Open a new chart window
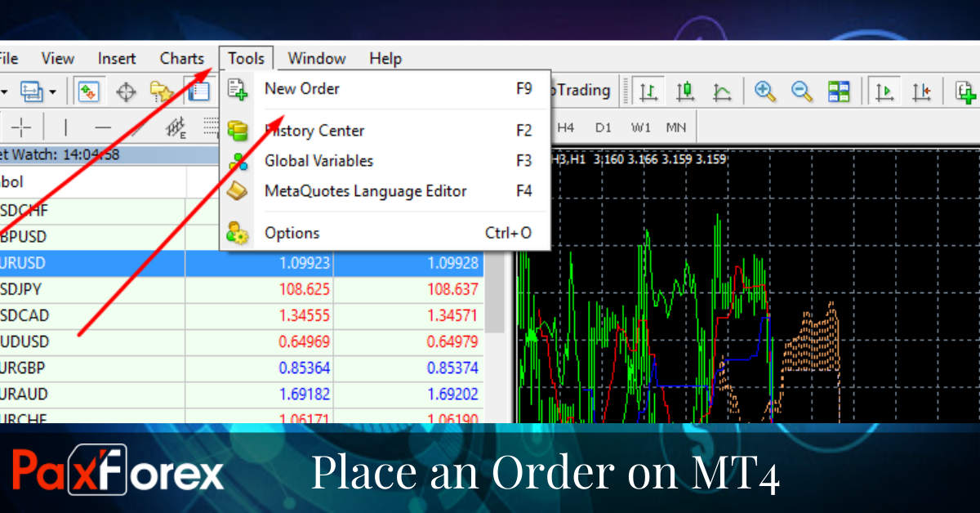 click(965, 91)
